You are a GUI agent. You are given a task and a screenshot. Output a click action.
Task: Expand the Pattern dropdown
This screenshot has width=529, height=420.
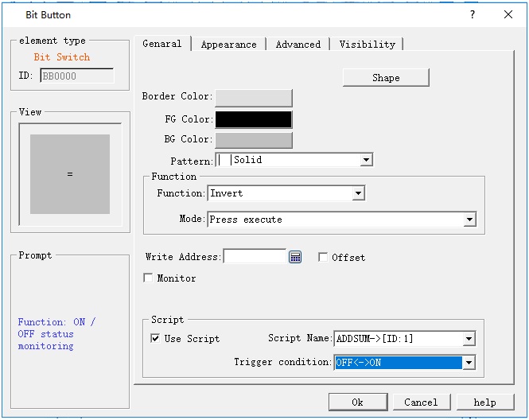tap(366, 160)
